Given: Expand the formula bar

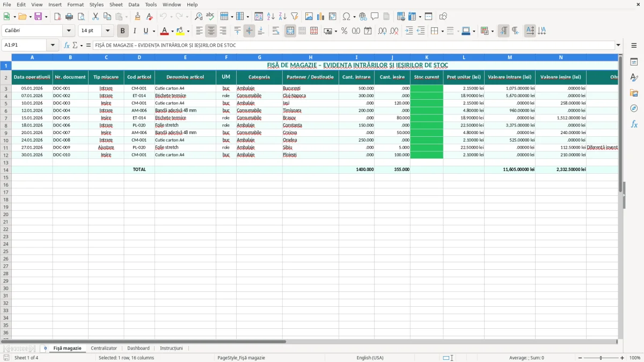Looking at the screenshot, I should (619, 46).
